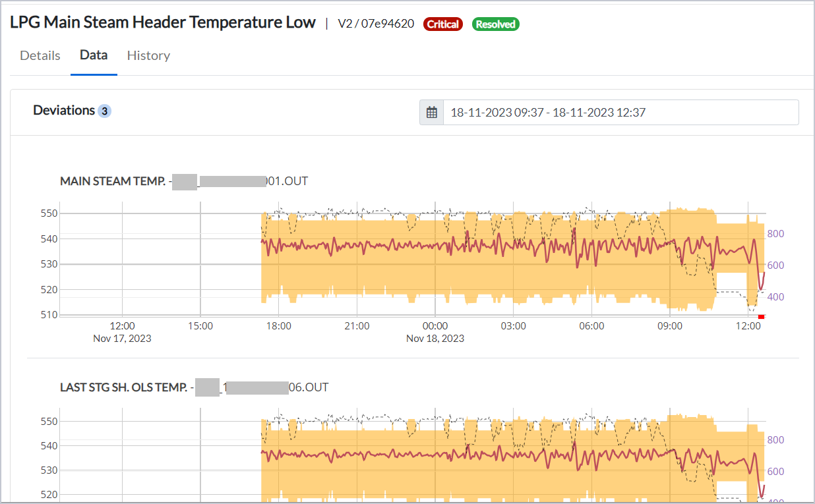
Task: Click the LPG Main Steam Header Temperature Low title
Action: click(163, 22)
